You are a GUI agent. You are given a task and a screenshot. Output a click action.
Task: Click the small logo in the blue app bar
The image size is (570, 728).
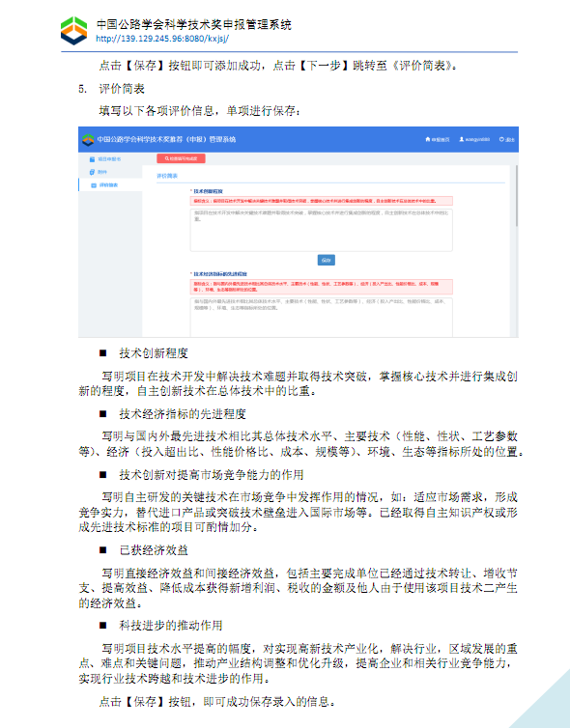tap(88, 139)
